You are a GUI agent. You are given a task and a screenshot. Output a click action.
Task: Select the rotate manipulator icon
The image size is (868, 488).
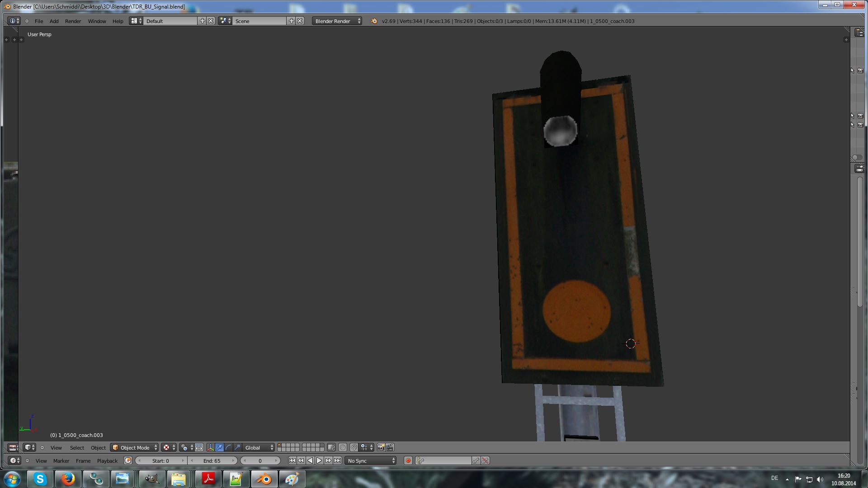(228, 447)
